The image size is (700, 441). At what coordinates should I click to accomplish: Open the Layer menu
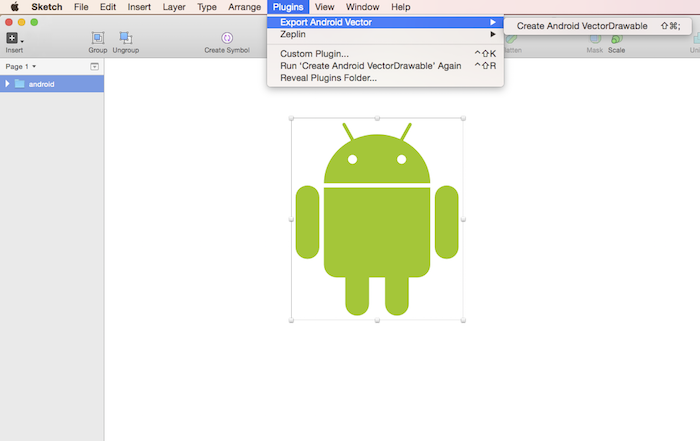point(174,7)
